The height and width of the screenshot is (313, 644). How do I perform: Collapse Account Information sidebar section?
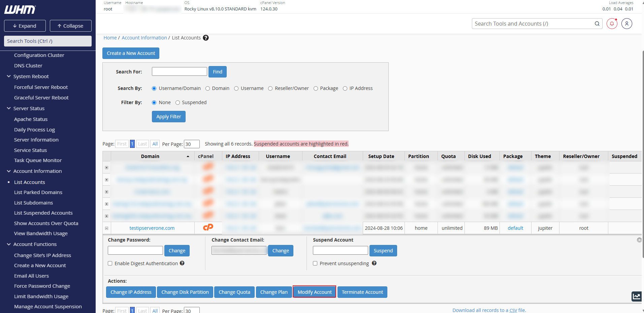point(9,171)
